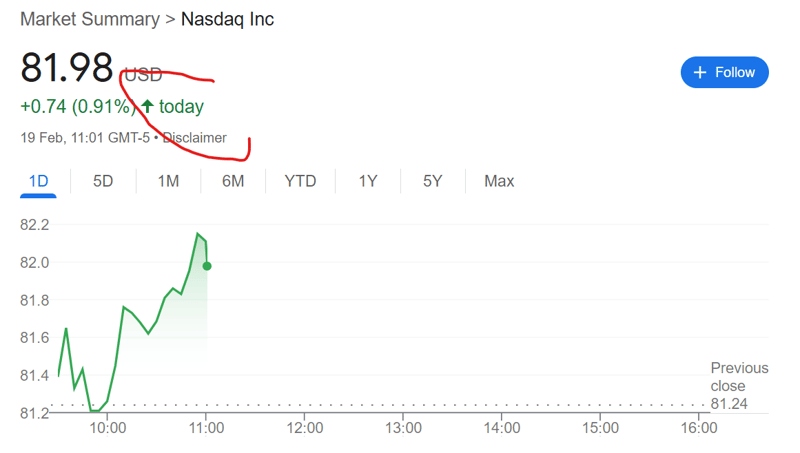
Task: Open the Disclaimer link
Action: click(x=195, y=138)
